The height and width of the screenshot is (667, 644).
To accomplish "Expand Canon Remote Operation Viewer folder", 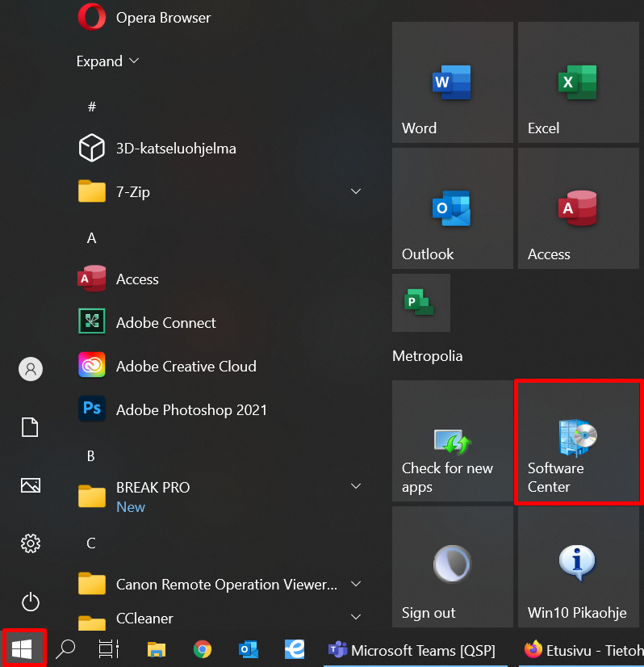I will [x=219, y=584].
